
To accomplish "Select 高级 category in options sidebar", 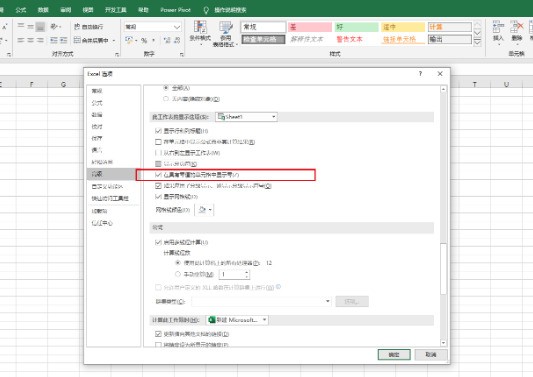I will click(111, 174).
